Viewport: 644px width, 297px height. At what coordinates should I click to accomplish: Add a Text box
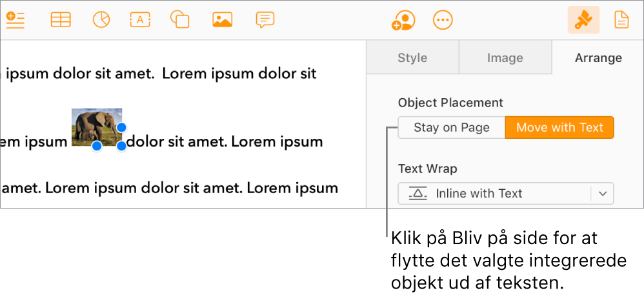click(140, 20)
